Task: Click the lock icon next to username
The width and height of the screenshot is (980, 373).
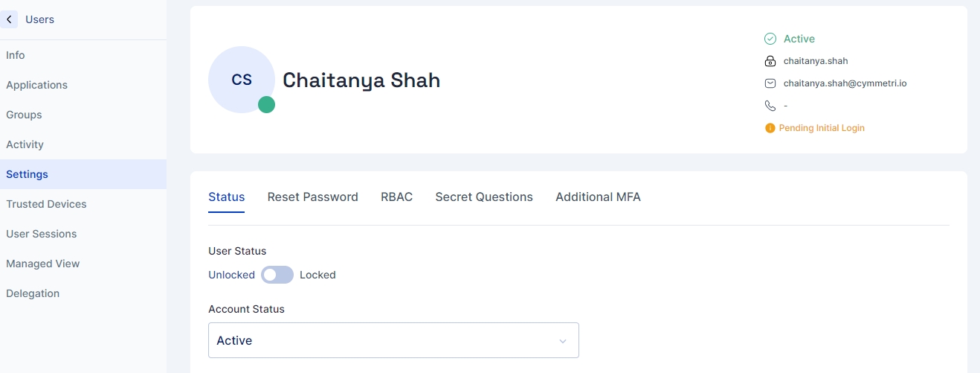Action: click(x=770, y=61)
